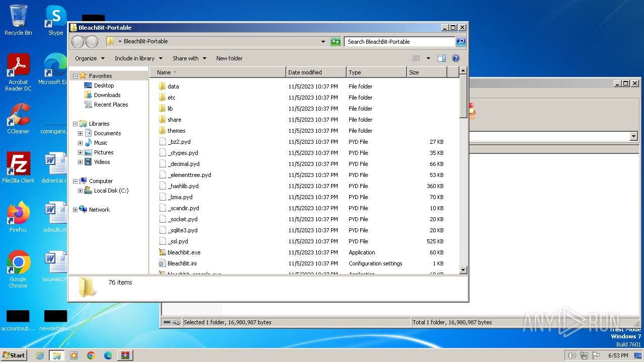Click the WinRAR taskbar button
This screenshot has height=362, width=644.
125,355
